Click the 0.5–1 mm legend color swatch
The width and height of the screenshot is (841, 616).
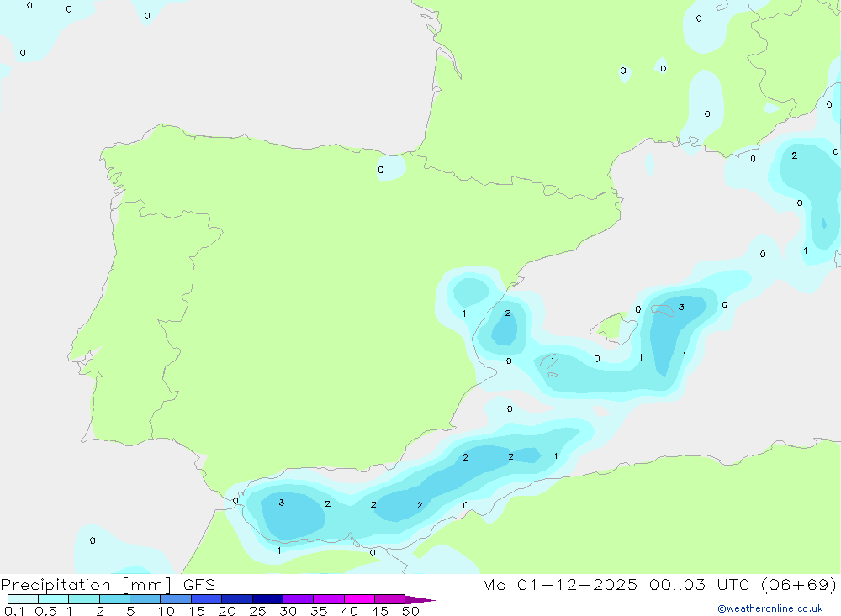(x=54, y=599)
